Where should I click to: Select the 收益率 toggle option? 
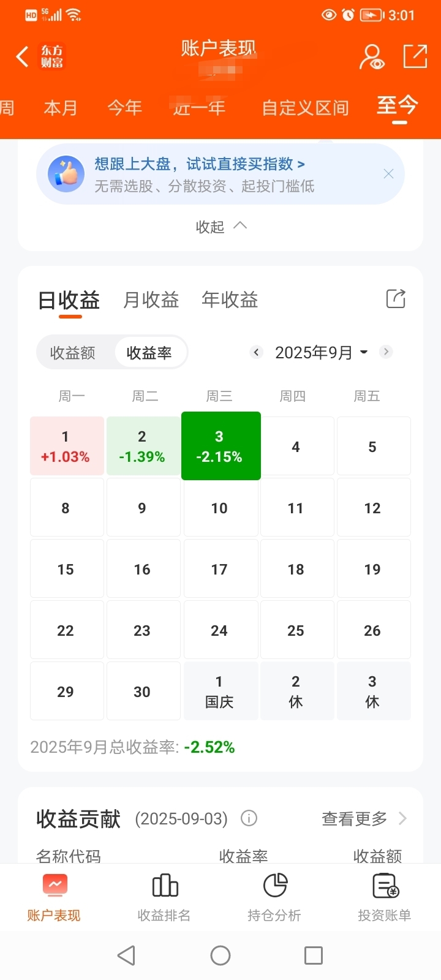point(149,353)
